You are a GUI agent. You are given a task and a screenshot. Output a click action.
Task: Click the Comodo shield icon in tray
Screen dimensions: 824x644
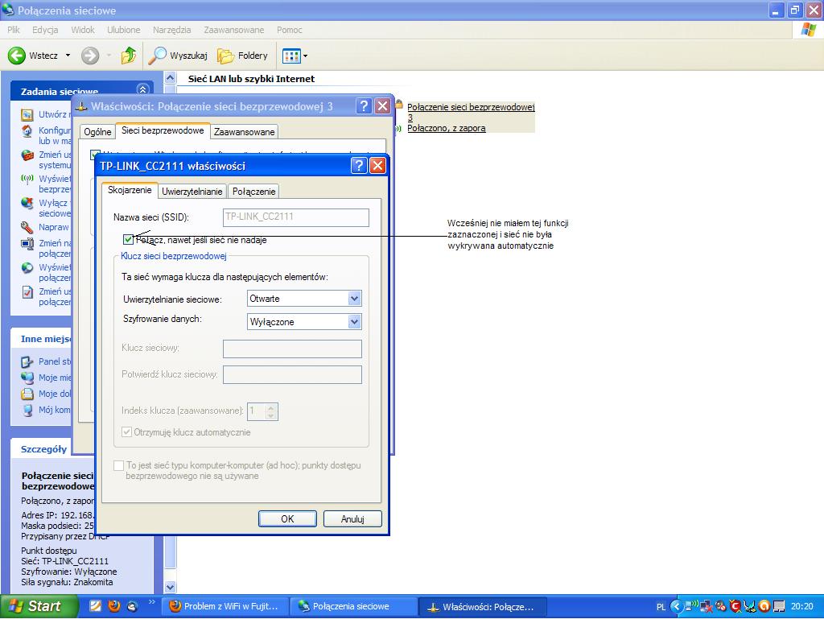click(x=735, y=608)
